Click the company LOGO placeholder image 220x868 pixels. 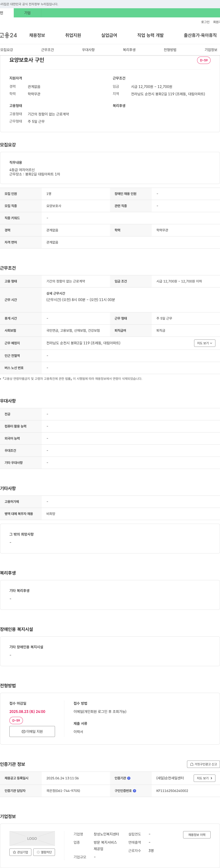click(32, 838)
